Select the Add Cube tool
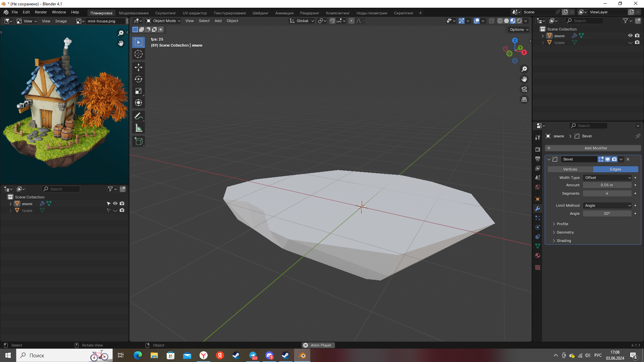This screenshot has height=362, width=644. coord(139,141)
